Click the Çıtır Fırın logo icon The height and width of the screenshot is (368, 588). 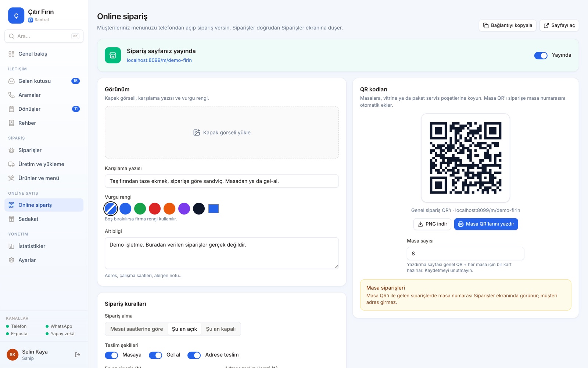tap(16, 15)
